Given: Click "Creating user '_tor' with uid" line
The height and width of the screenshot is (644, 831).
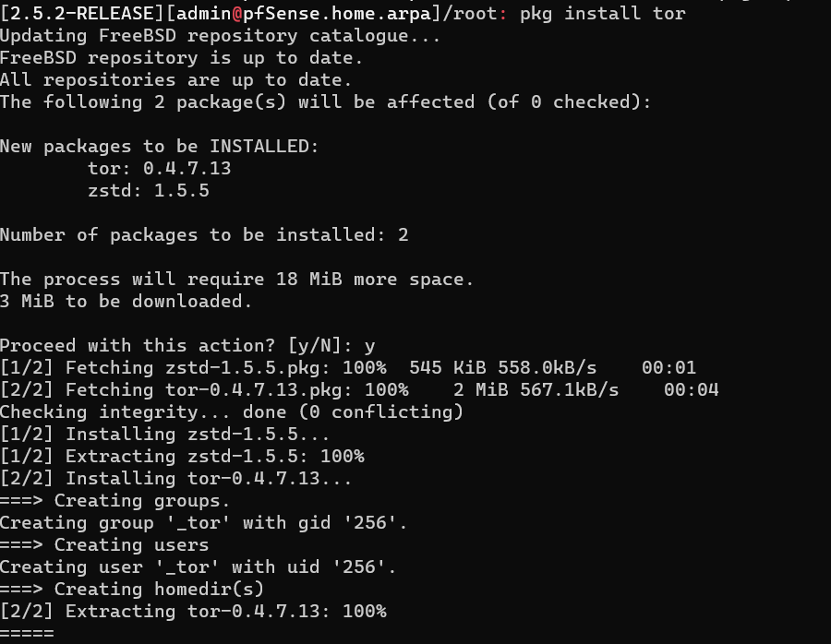Looking at the screenshot, I should pos(198,567).
